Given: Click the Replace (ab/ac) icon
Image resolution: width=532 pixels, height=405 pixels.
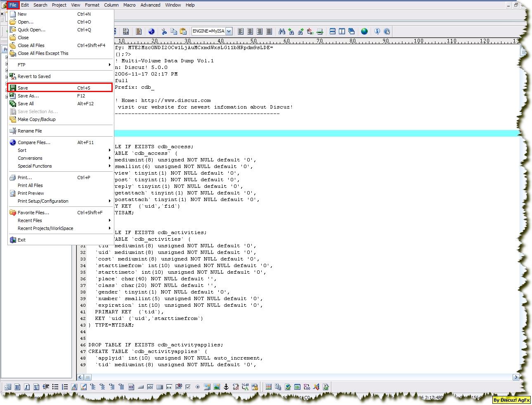Looking at the screenshot, I should (310, 31).
